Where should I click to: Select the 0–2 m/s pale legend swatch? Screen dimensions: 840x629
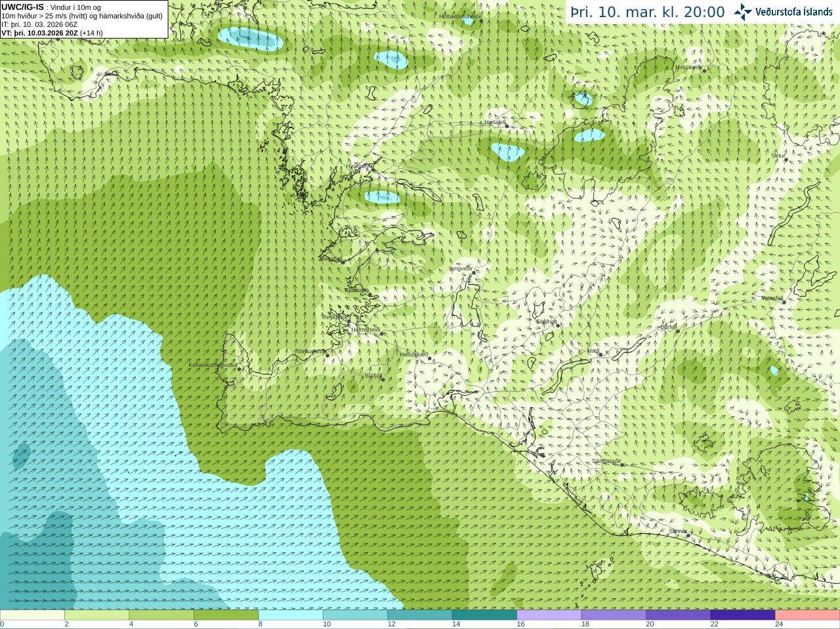(x=32, y=615)
